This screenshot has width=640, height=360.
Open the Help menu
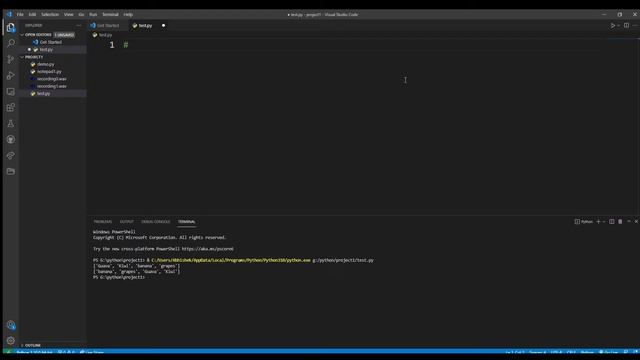128,14
